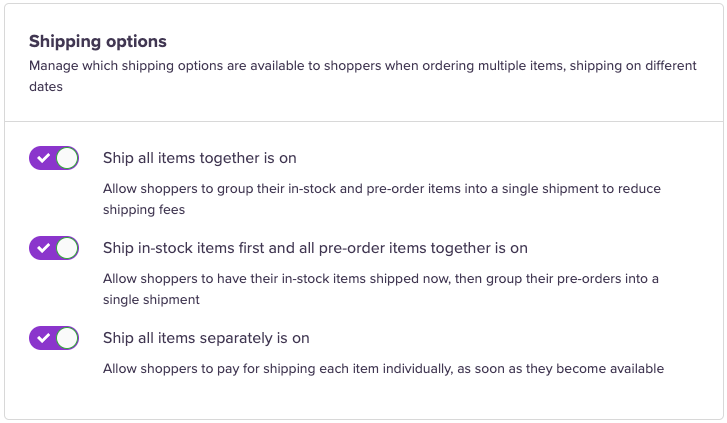Click checkmark icon on Ship all items together switch

[x=43, y=158]
